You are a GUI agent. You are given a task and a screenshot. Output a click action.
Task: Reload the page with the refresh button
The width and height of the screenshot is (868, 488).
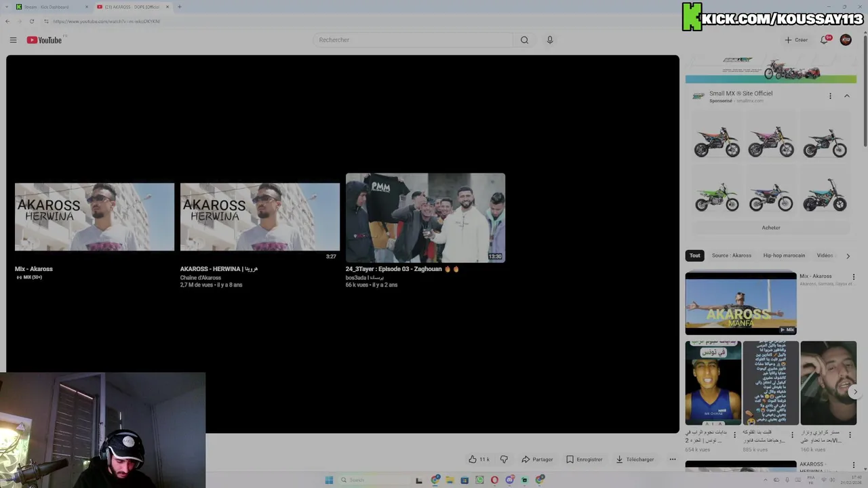[x=32, y=21]
